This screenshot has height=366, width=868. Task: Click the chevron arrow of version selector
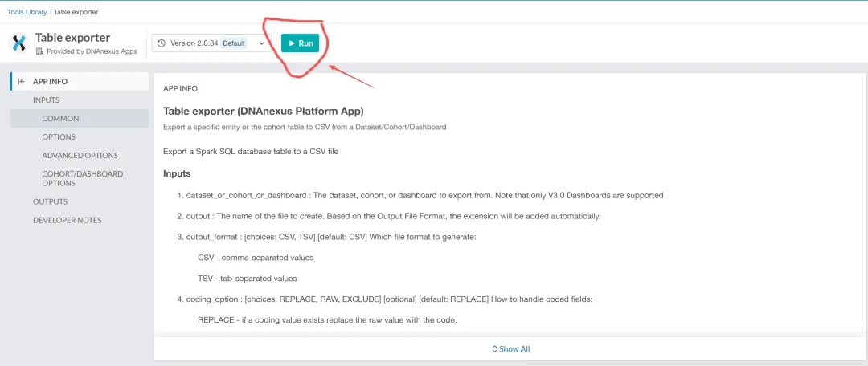coord(261,43)
